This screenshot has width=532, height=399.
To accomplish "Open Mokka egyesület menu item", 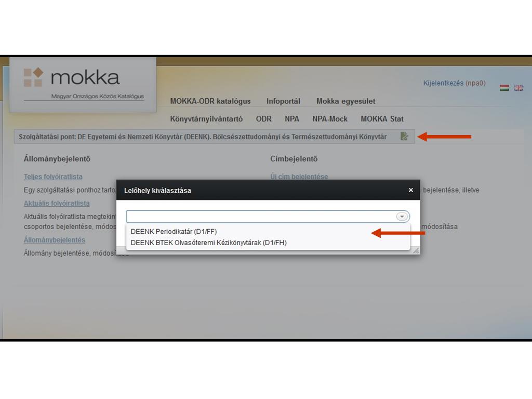I will 345,101.
